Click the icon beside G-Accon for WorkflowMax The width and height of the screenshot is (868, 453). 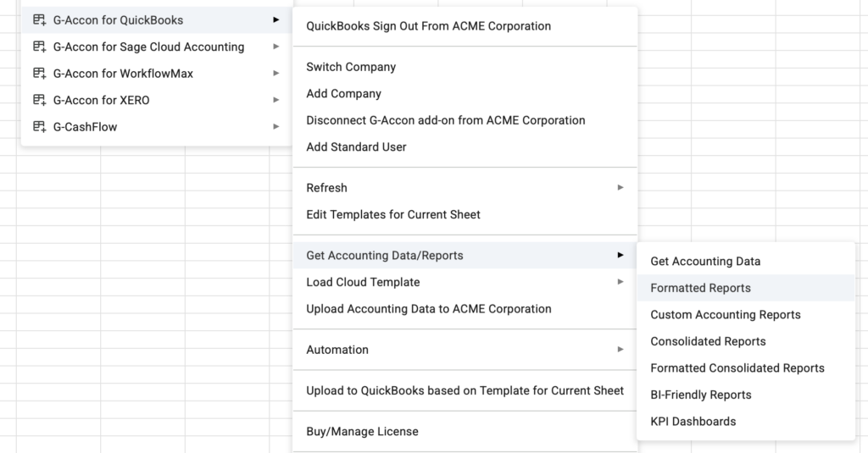(x=39, y=74)
